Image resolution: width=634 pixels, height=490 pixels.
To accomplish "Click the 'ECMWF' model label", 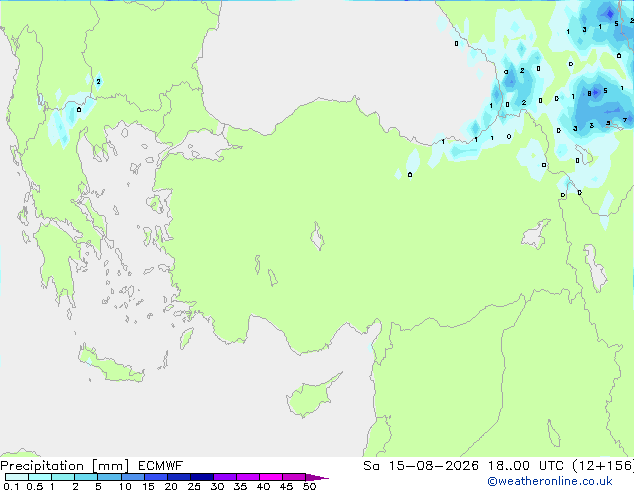I will click(x=160, y=466).
